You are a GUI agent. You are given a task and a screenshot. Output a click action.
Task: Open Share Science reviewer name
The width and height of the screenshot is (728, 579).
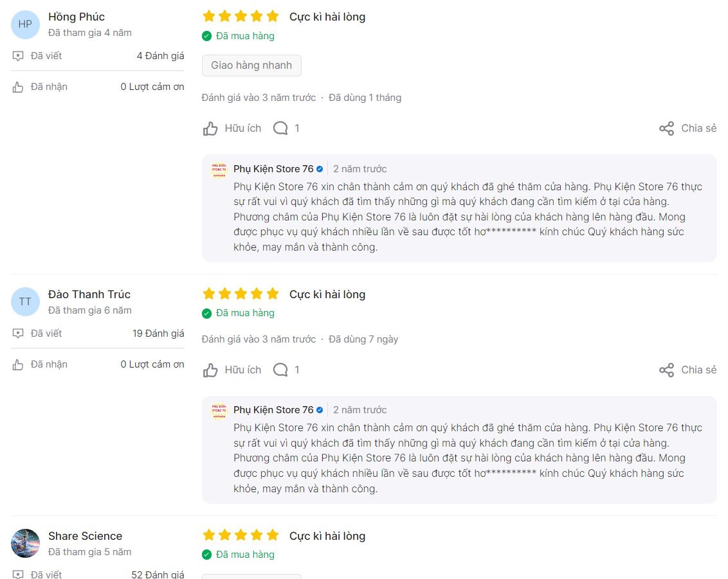click(85, 536)
